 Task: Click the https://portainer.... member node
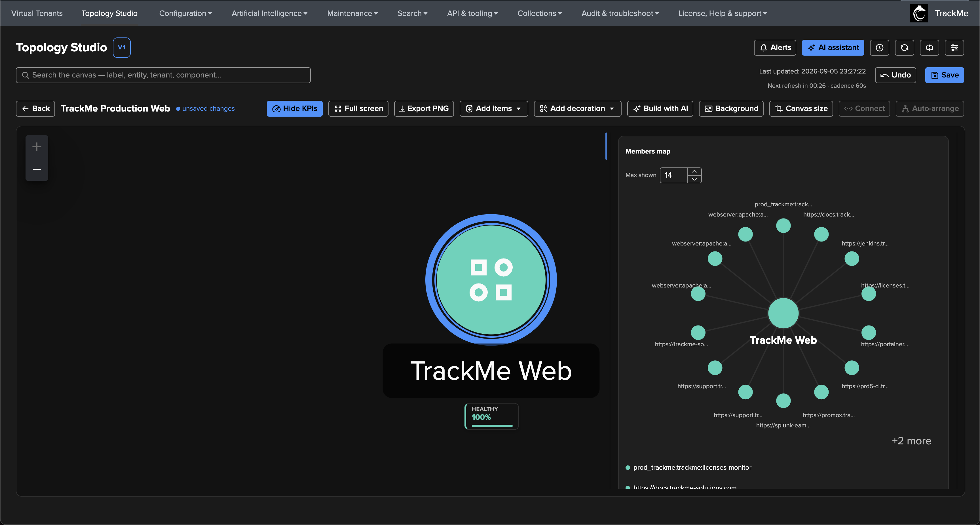point(869,332)
